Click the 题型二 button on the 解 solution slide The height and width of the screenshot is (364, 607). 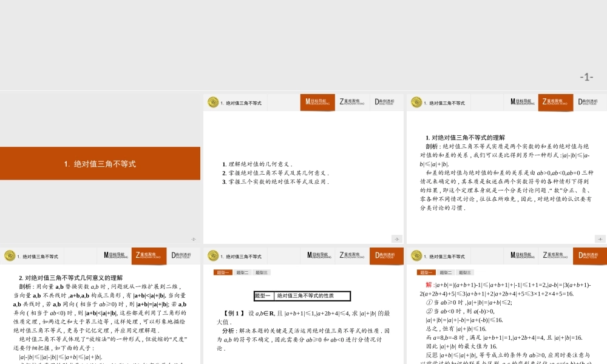click(446, 273)
